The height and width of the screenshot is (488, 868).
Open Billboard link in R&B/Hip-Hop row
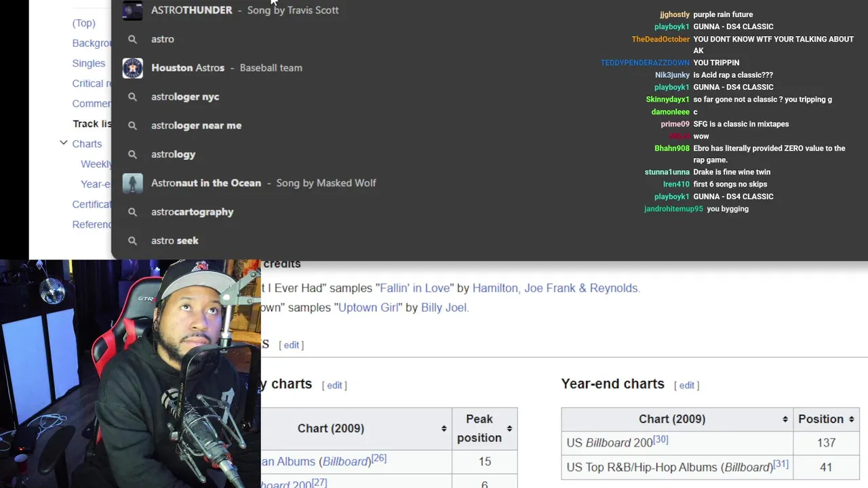tap(747, 468)
